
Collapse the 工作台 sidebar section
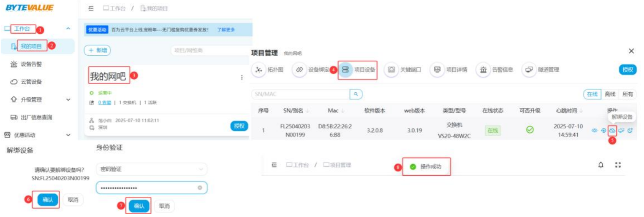[68, 29]
